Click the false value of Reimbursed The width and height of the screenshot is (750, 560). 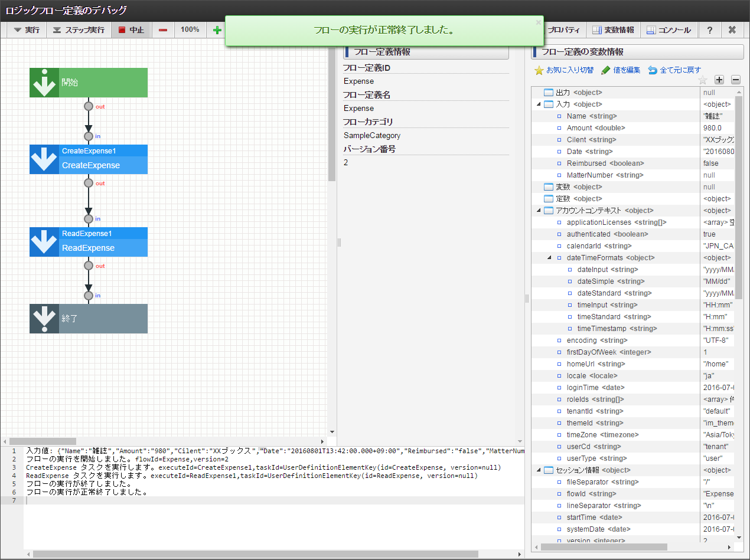tap(718, 163)
